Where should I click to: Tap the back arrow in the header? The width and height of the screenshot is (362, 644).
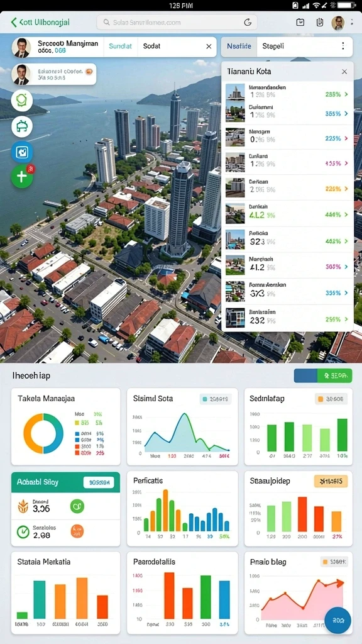(14, 22)
